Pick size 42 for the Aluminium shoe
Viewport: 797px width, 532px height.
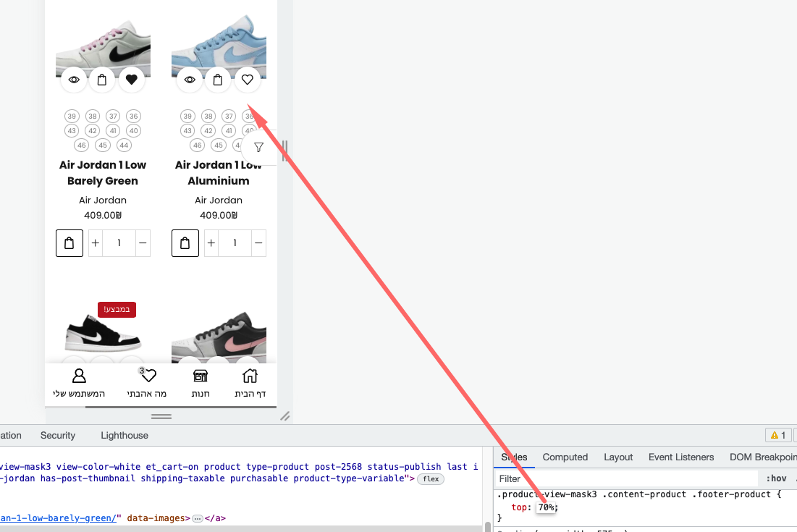pyautogui.click(x=208, y=131)
